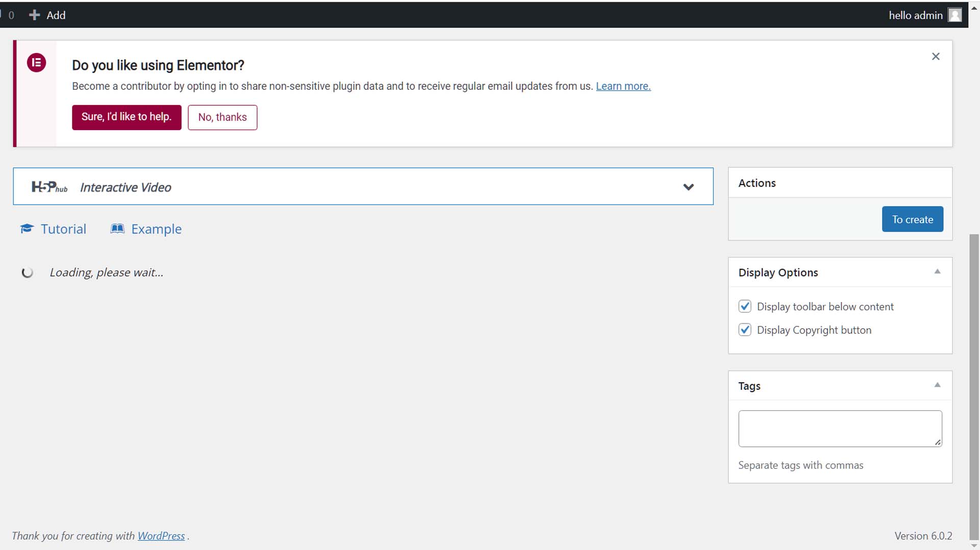Open the Learn more link
This screenshot has width=980, height=550.
click(x=623, y=86)
